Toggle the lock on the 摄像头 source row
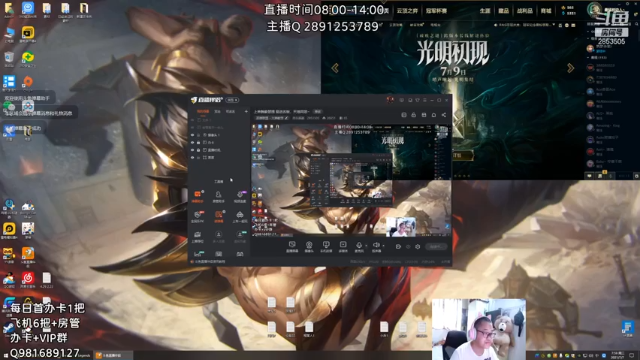The image size is (640, 360). 198,135
